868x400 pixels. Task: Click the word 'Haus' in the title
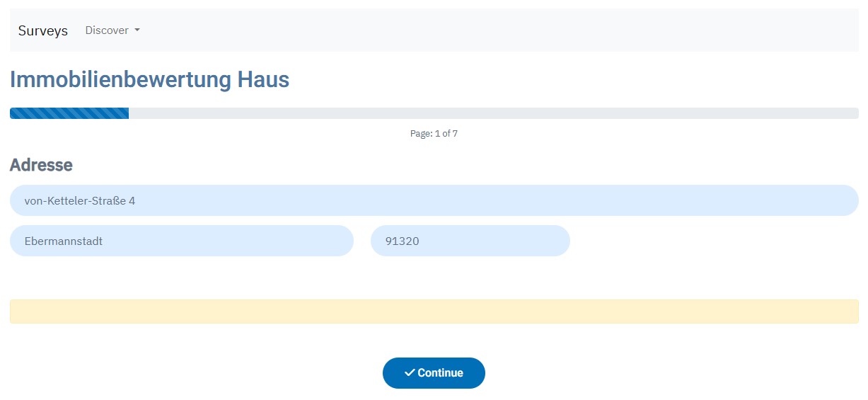tap(263, 79)
